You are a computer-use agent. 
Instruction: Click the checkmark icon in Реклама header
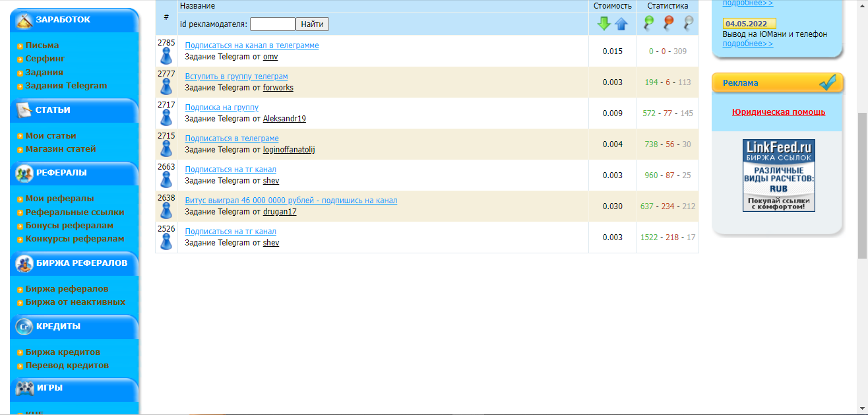827,82
